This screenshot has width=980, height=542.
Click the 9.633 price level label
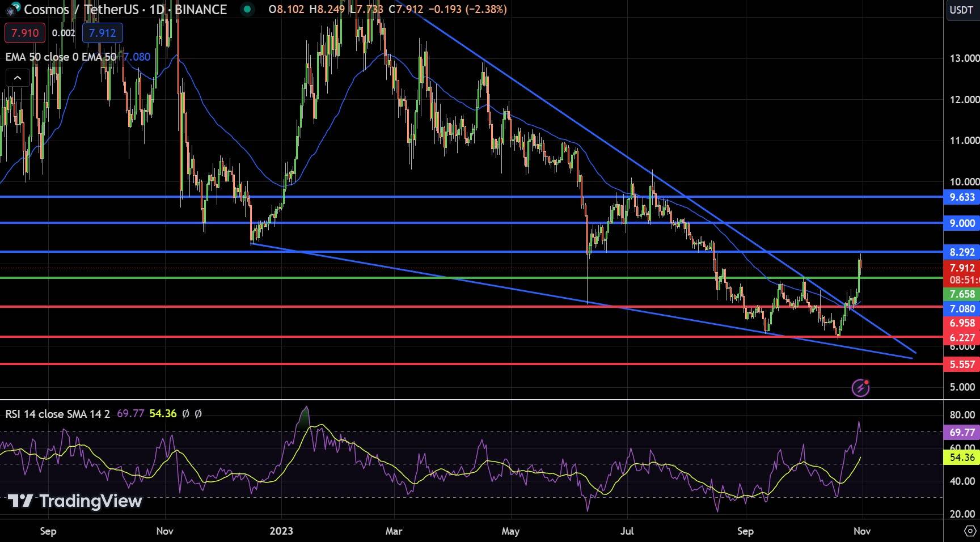click(962, 197)
